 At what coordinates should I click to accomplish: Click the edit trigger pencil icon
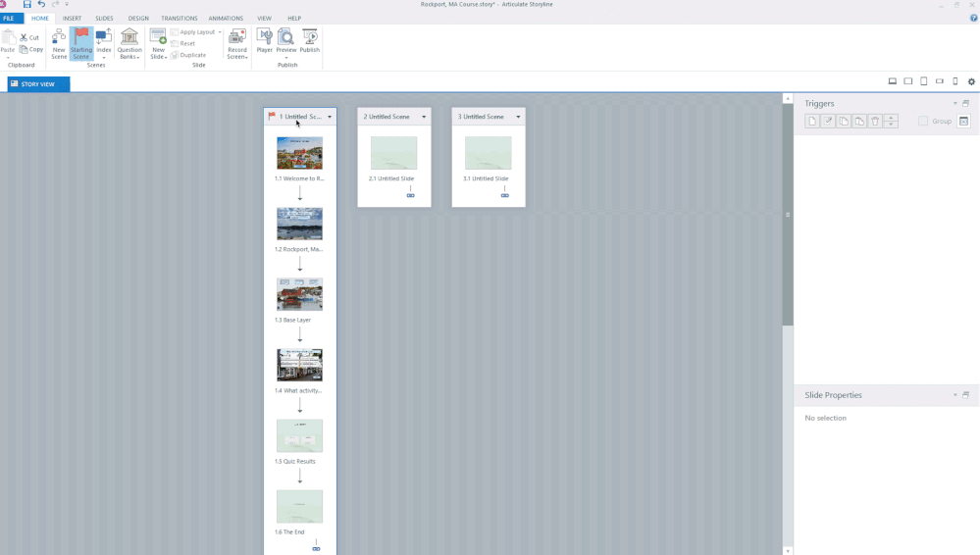tap(828, 122)
